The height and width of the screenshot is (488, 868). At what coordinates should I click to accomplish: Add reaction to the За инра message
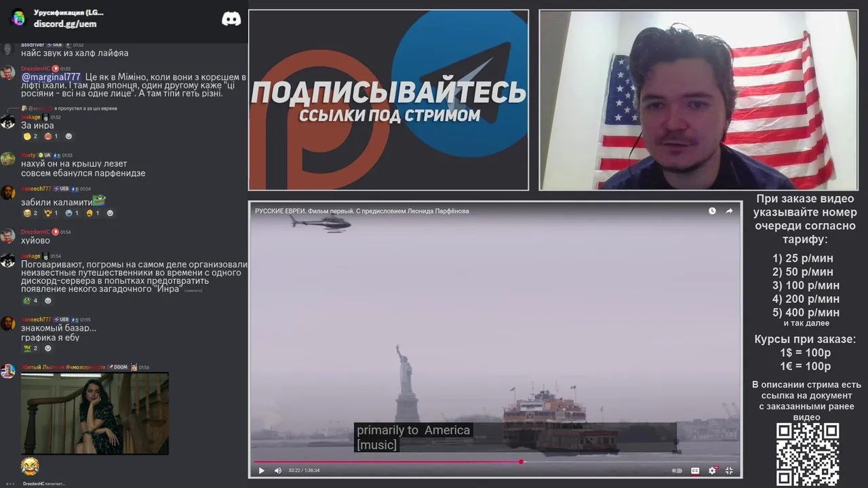[x=68, y=136]
